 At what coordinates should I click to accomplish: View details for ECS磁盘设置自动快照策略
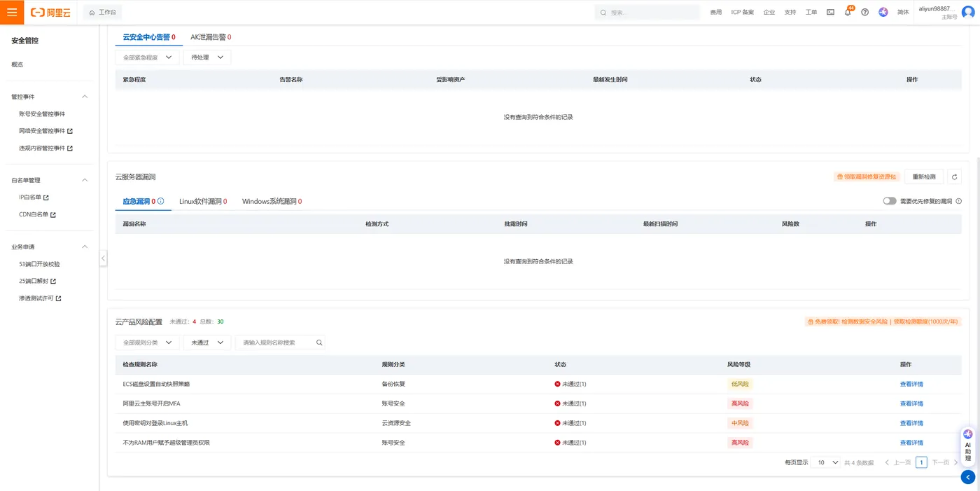tap(911, 384)
